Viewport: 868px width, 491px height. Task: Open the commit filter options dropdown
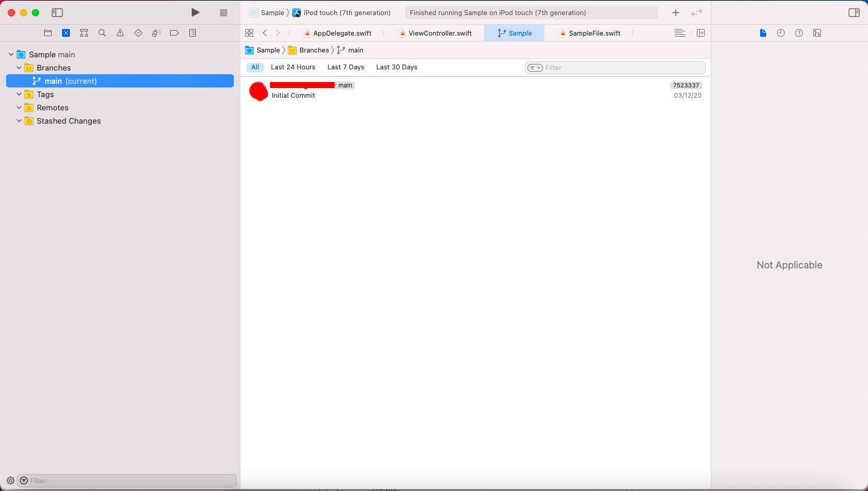coord(535,68)
